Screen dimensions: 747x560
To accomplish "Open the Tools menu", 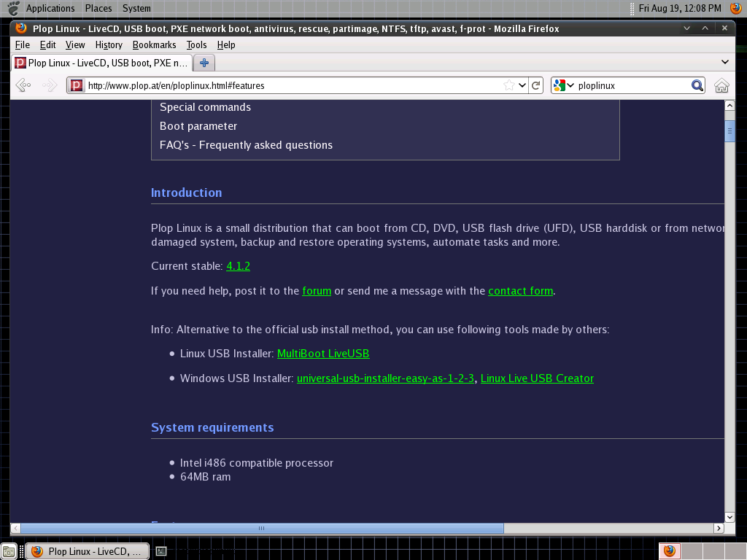I will tap(196, 44).
